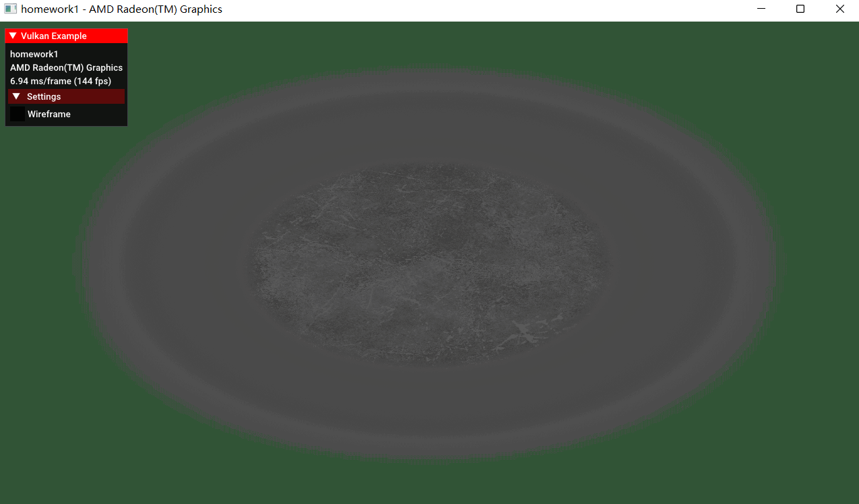Click the triangle arrow beside Settings
This screenshot has height=504, width=859.
tap(16, 96)
